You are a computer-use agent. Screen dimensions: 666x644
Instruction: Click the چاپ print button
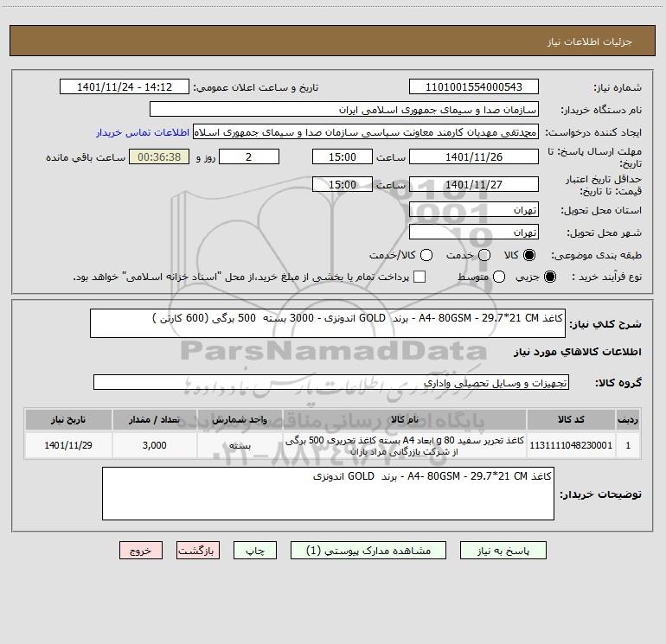pyautogui.click(x=255, y=551)
